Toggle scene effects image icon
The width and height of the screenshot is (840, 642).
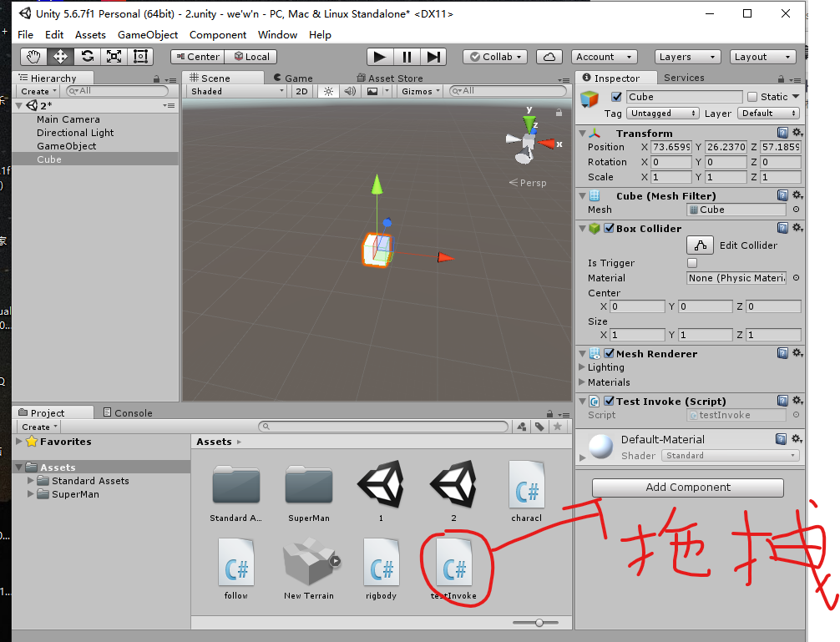click(372, 92)
